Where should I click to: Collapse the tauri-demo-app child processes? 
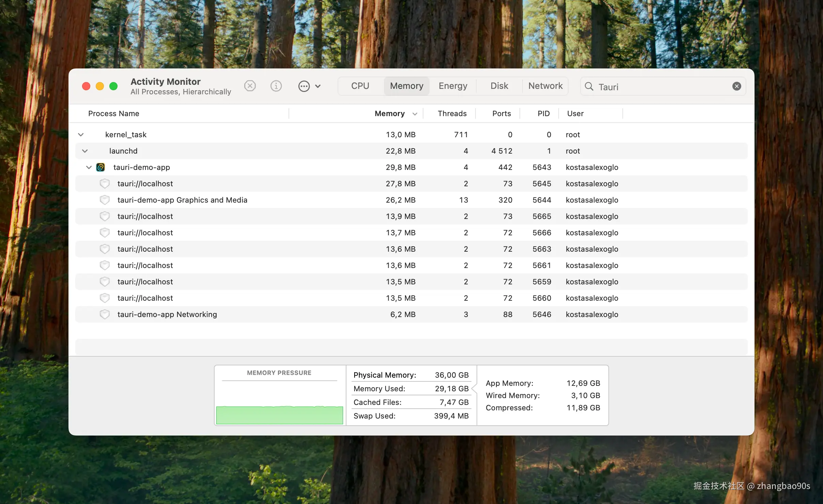(x=89, y=167)
